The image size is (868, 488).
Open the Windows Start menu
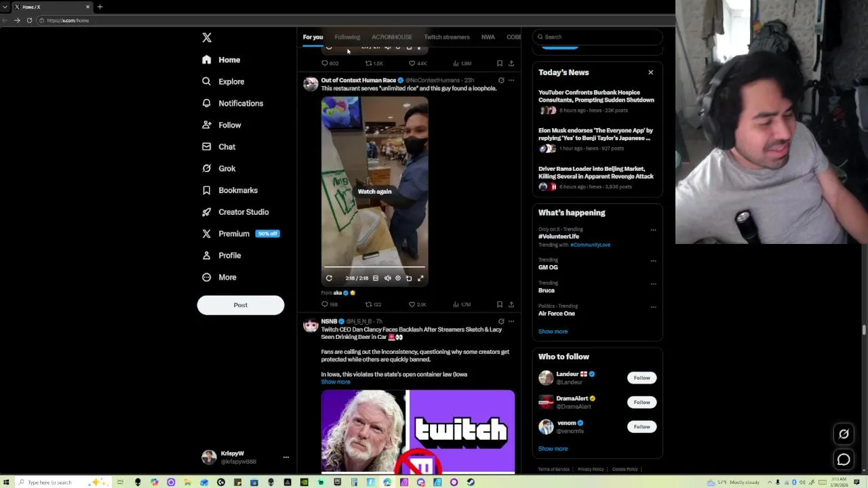[x=6, y=482]
